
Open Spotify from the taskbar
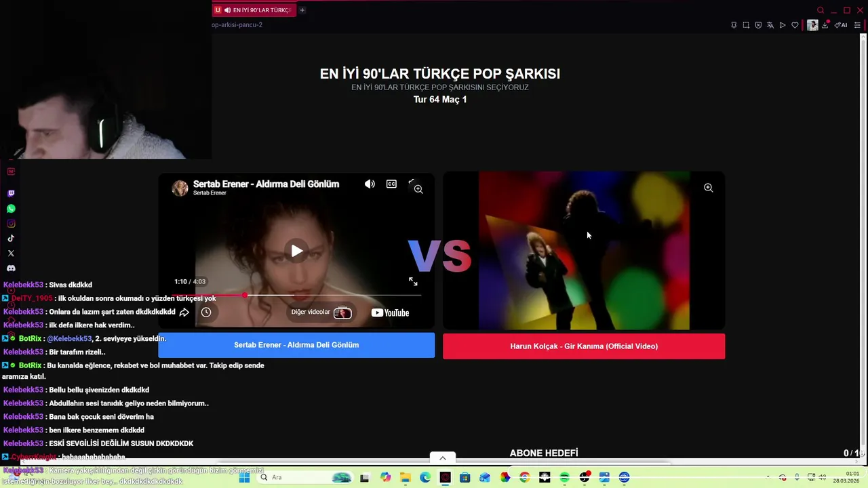coord(564,478)
